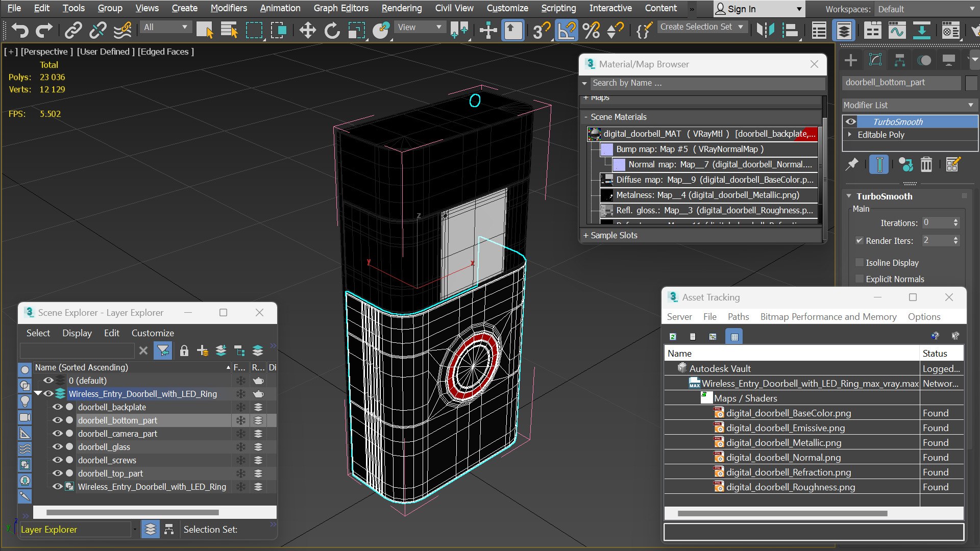This screenshot has height=551, width=980.
Task: Expand the Editable Poly modifier
Action: point(850,134)
